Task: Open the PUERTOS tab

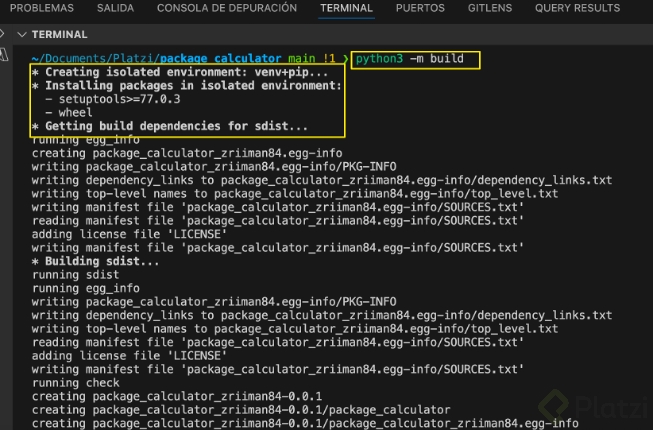Action: [x=420, y=8]
